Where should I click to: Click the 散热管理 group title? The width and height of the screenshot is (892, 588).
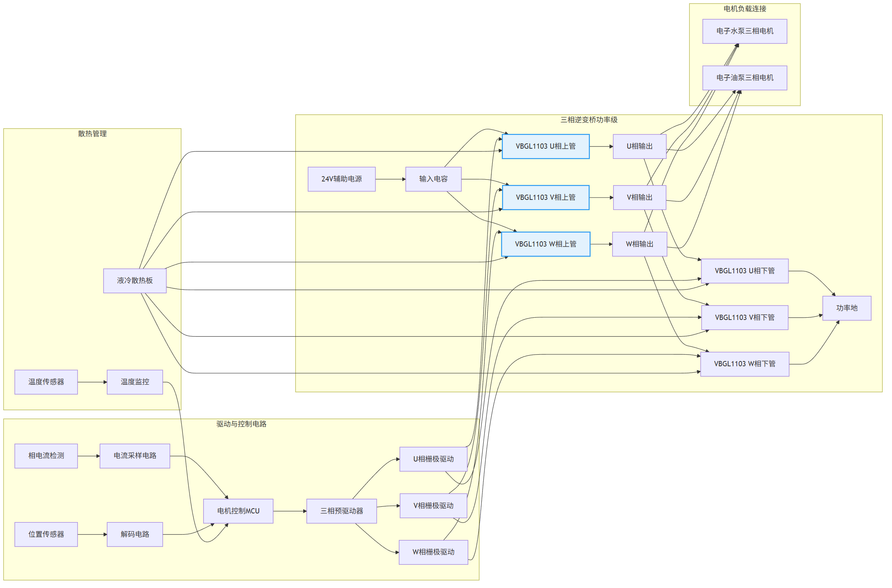[x=92, y=134]
